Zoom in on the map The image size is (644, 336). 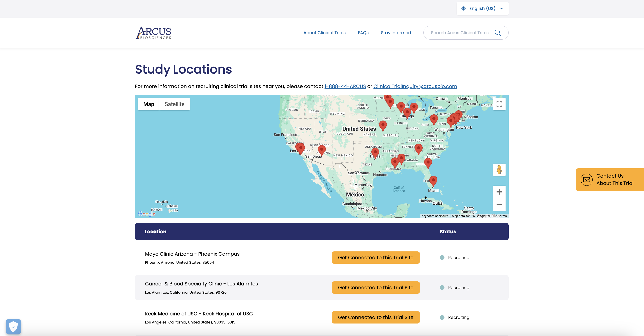pyautogui.click(x=499, y=192)
